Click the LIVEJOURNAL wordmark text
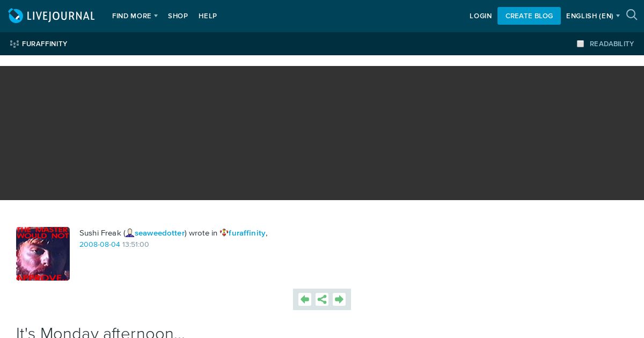This screenshot has height=338, width=644. tap(61, 16)
